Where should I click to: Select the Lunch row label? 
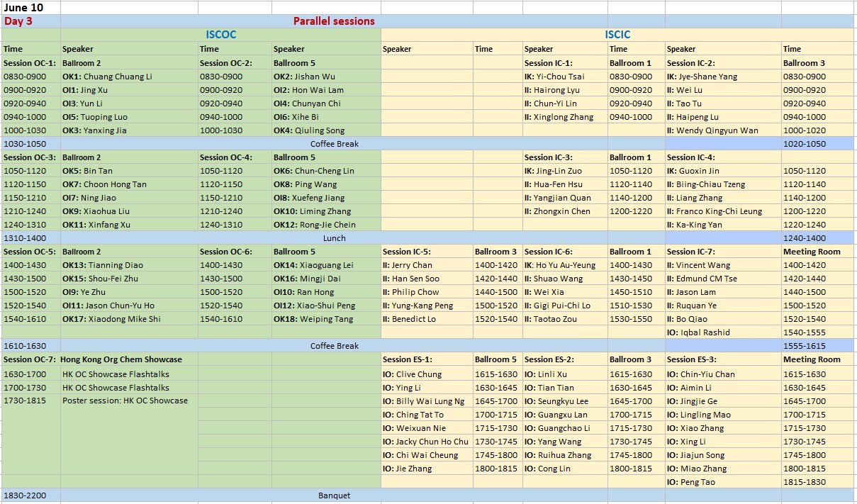pyautogui.click(x=334, y=238)
